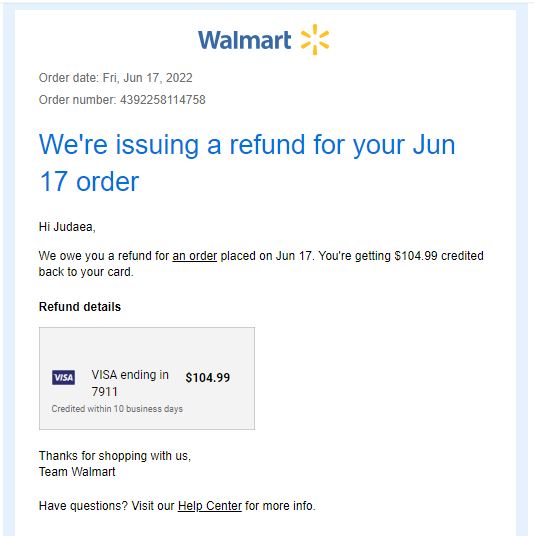
Task: Click the yellow Walmart spark icon
Action: [315, 39]
